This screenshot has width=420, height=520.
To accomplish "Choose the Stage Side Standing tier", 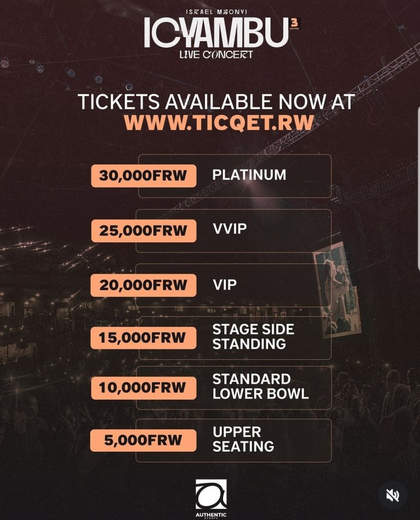I will click(253, 337).
